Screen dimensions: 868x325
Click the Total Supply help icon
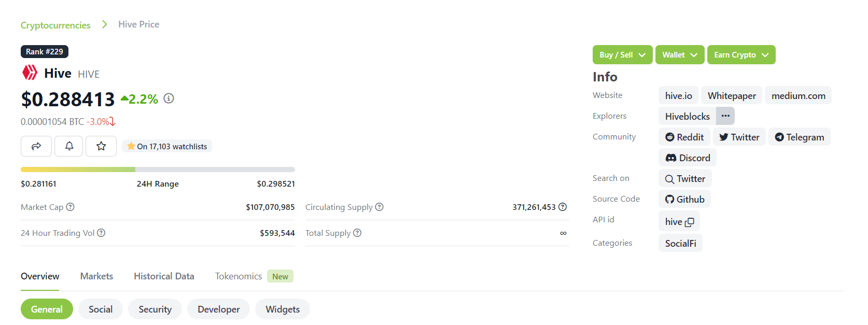pos(357,233)
